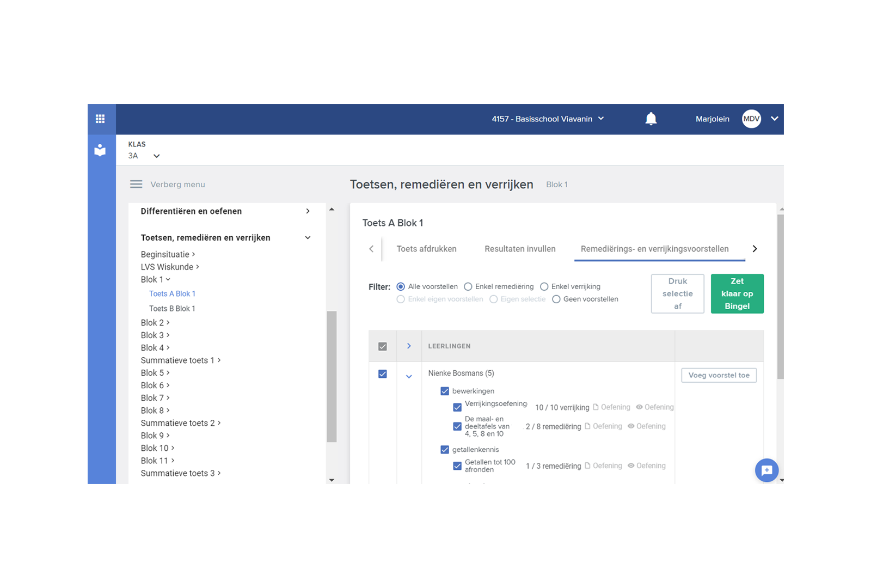Select Enkel remediëring filter
The image size is (871, 588).
pyautogui.click(x=468, y=286)
